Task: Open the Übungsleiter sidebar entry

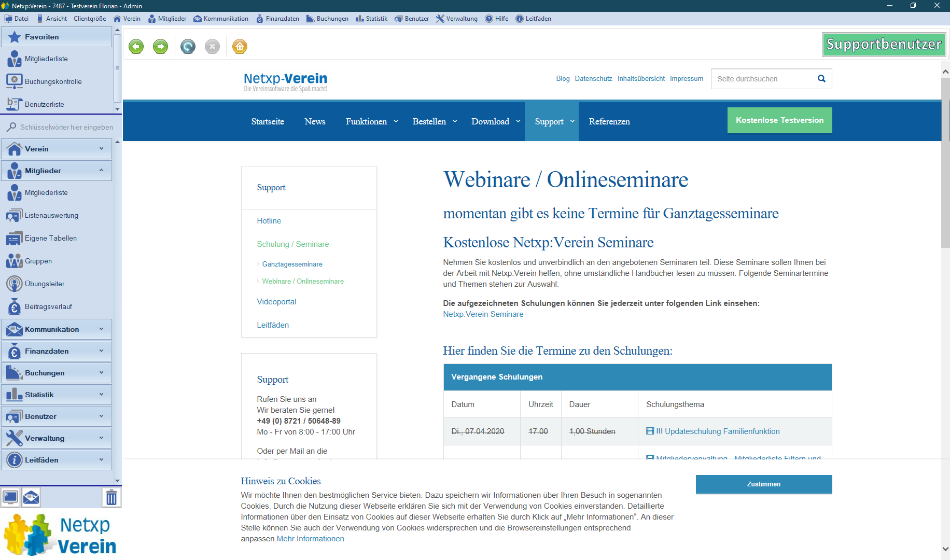Action: 45,284
